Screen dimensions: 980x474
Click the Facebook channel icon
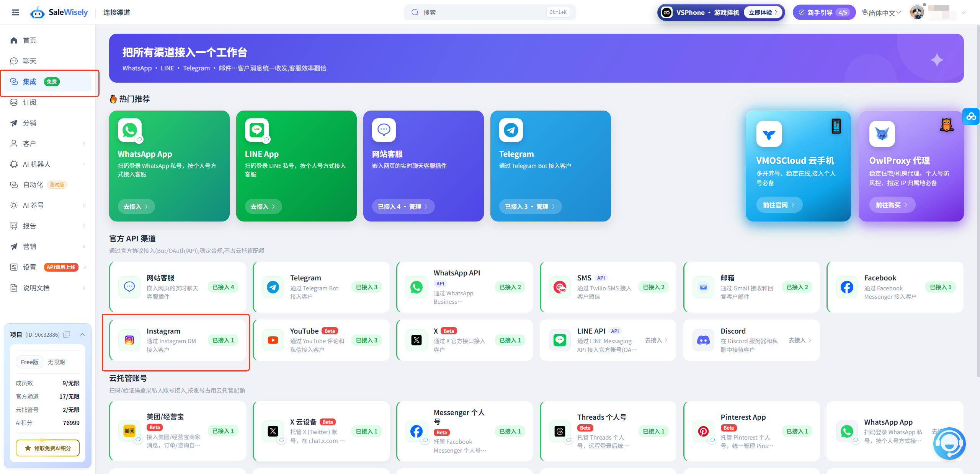(847, 287)
